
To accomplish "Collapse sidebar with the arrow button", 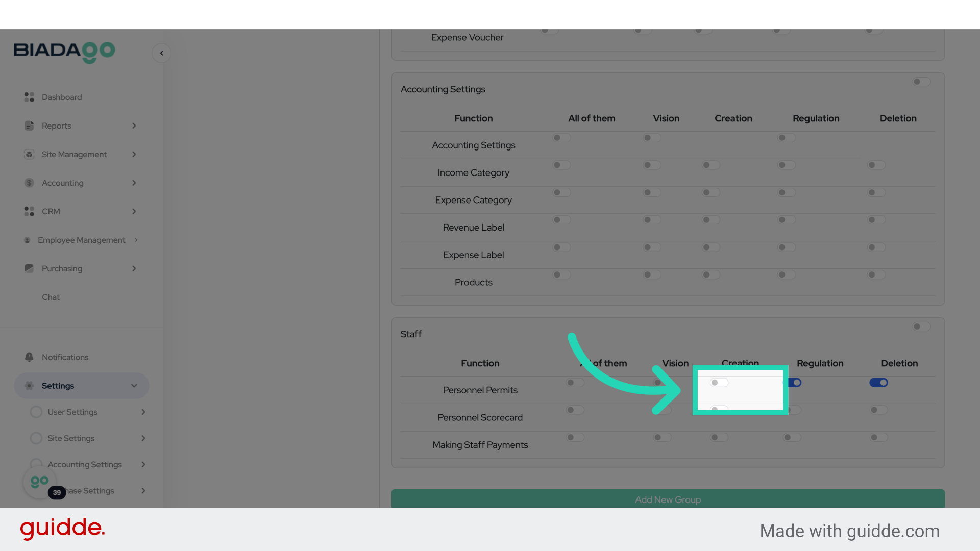I will (x=161, y=53).
